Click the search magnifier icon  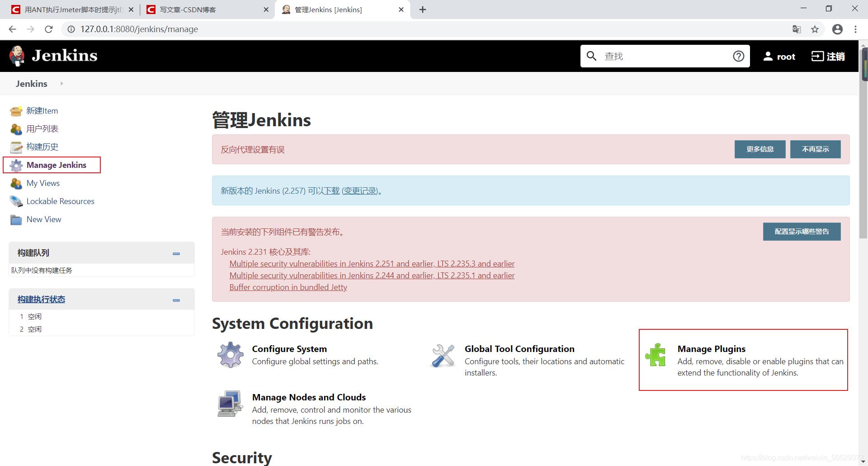[x=591, y=56]
